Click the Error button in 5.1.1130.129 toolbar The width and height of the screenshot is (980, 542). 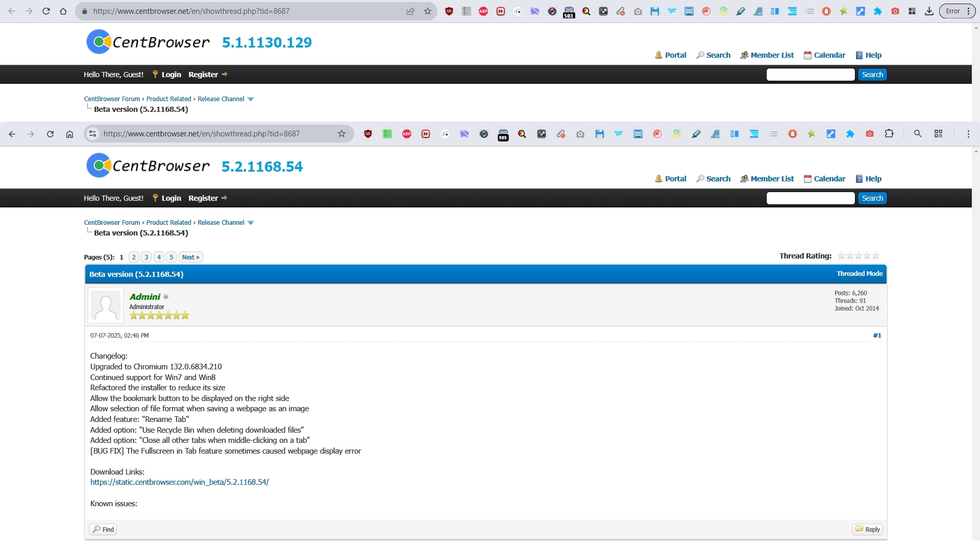[958, 11]
